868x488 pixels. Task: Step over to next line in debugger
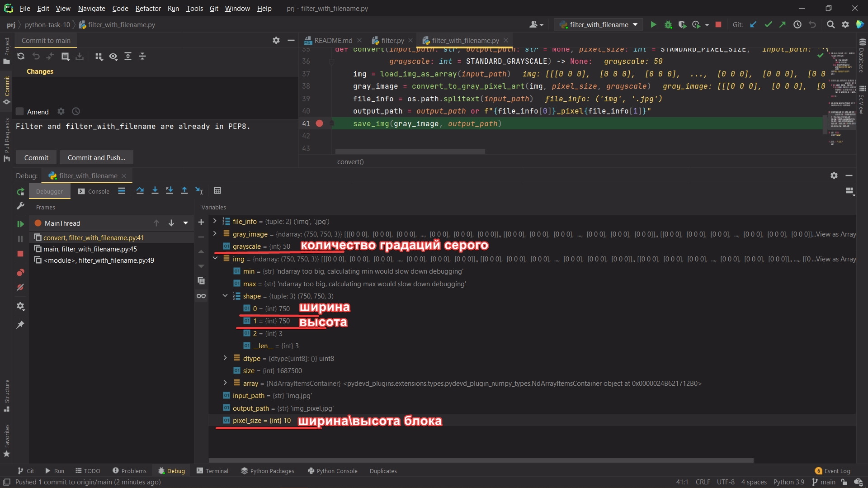pyautogui.click(x=140, y=190)
